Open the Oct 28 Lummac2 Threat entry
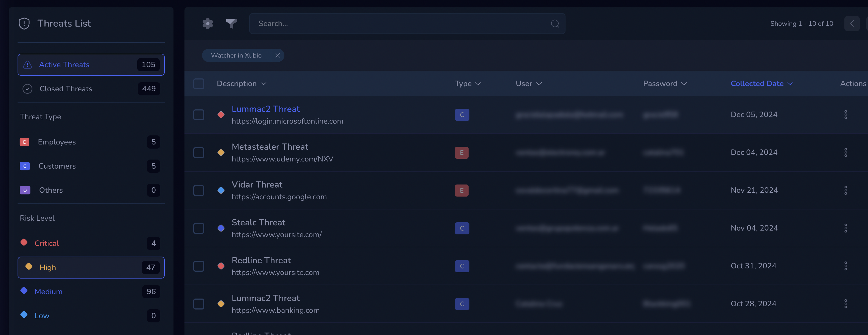 click(265, 298)
